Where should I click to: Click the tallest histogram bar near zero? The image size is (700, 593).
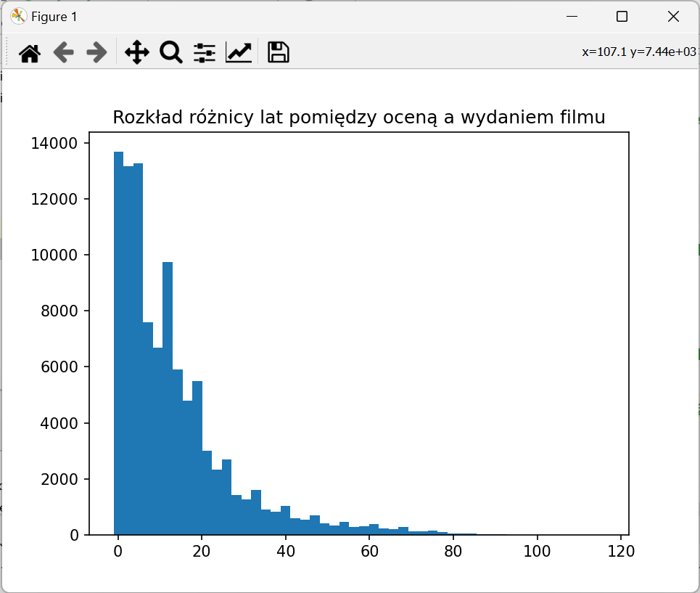118,341
